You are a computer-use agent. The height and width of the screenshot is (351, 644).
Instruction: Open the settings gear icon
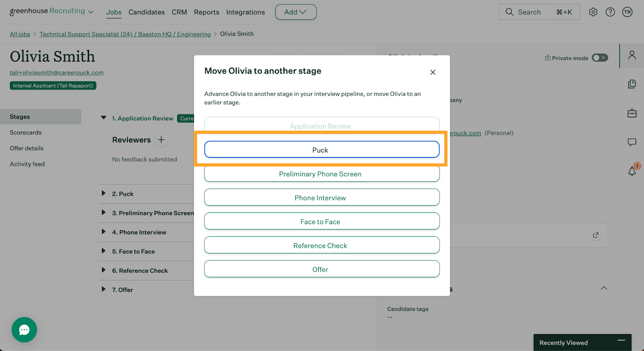pyautogui.click(x=593, y=12)
